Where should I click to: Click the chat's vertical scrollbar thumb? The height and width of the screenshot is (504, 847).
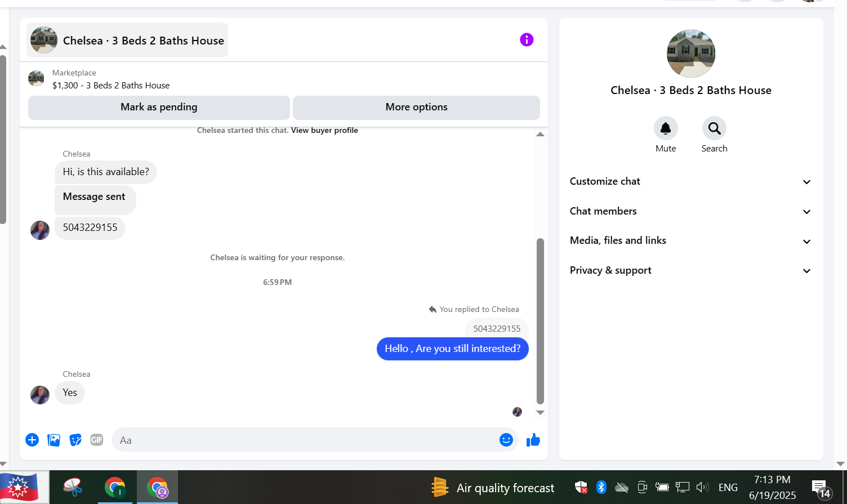click(540, 321)
